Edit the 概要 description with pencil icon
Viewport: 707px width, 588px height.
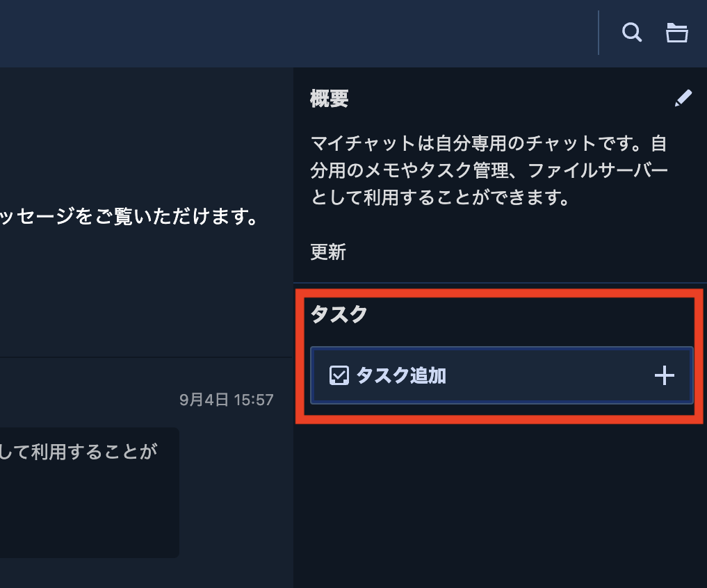click(x=683, y=98)
